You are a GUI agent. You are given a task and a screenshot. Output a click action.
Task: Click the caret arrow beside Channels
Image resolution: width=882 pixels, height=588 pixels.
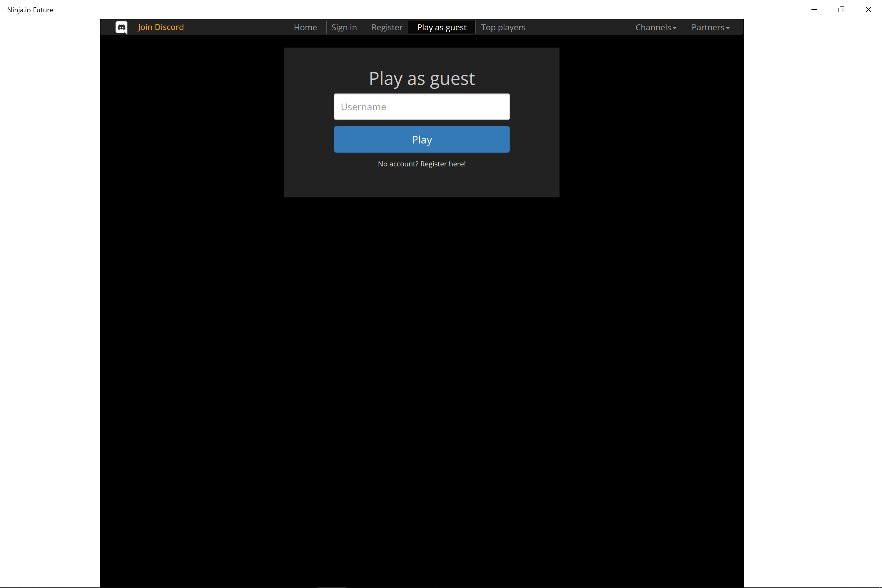(675, 28)
